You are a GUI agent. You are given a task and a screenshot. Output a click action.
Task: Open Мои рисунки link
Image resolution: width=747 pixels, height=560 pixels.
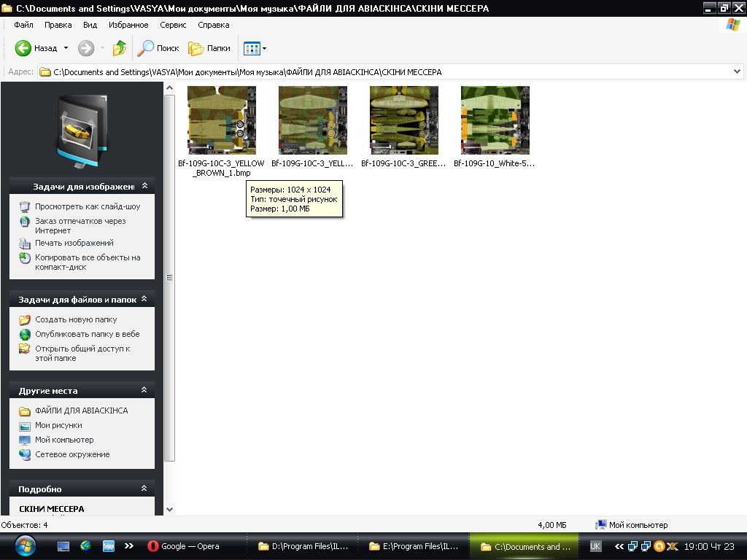tap(58, 425)
